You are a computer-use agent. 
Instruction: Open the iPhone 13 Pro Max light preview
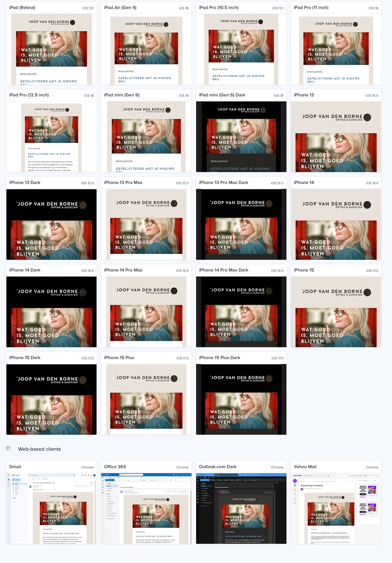coord(146,224)
